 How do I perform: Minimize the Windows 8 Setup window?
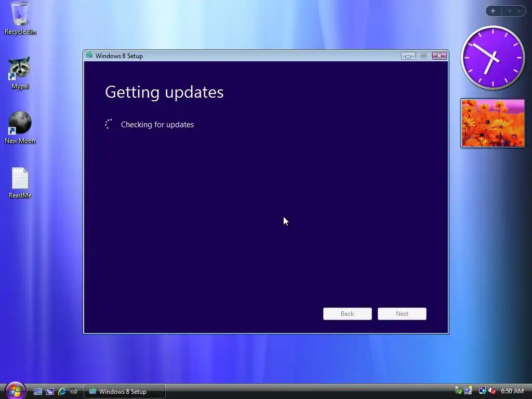[408, 56]
